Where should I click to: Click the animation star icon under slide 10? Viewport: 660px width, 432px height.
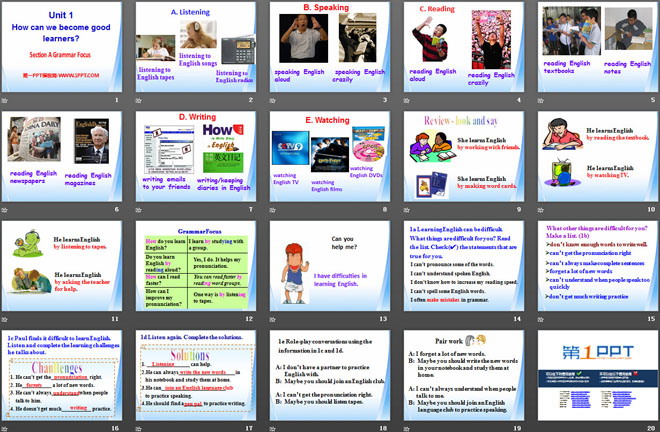[540, 210]
